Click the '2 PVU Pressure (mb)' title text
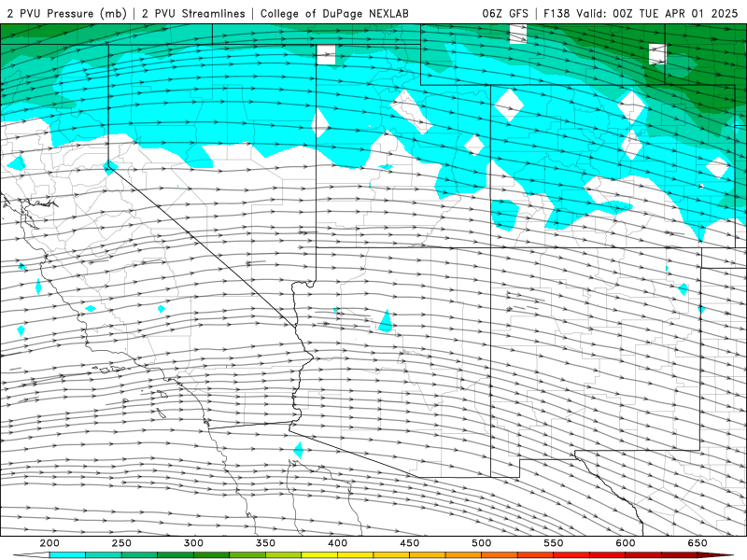This screenshot has width=747, height=560. [67, 13]
